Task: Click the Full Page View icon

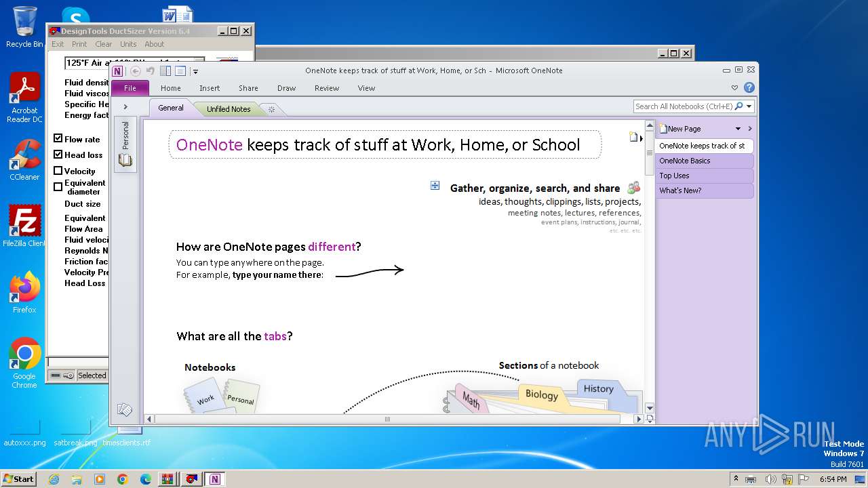Action: point(180,71)
